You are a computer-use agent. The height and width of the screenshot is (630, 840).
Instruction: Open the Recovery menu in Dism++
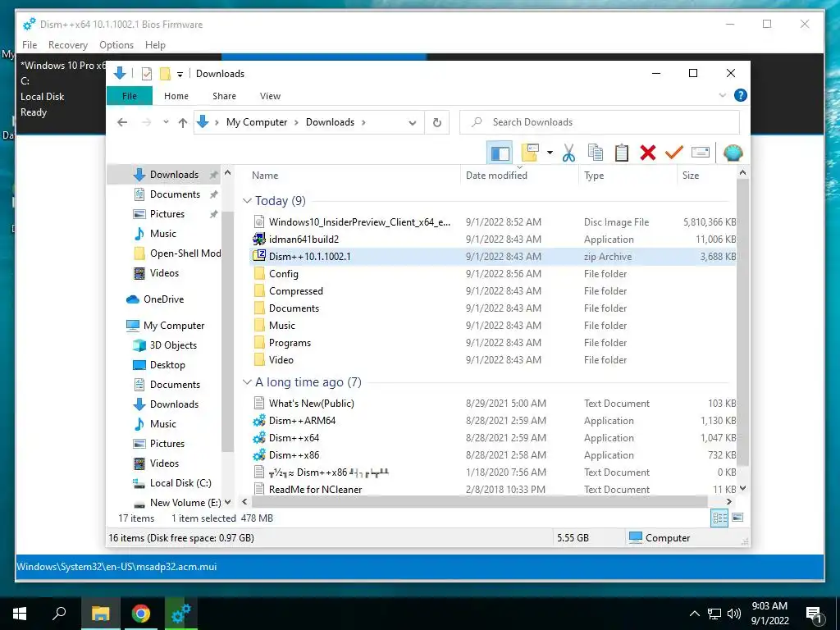pos(68,45)
